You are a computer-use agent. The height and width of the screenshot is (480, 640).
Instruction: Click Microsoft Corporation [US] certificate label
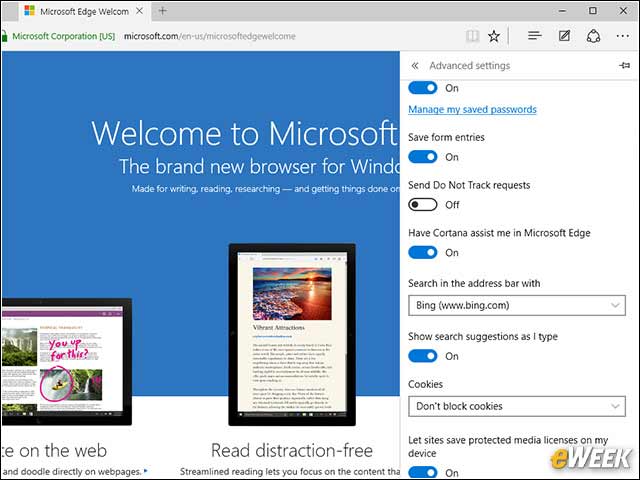tap(63, 36)
